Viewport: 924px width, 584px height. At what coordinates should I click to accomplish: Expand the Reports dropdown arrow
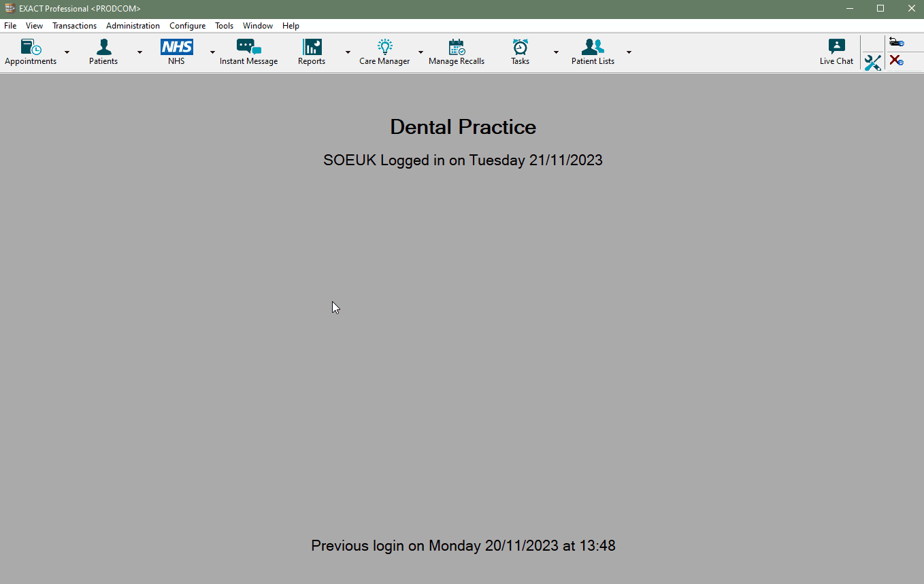(348, 52)
